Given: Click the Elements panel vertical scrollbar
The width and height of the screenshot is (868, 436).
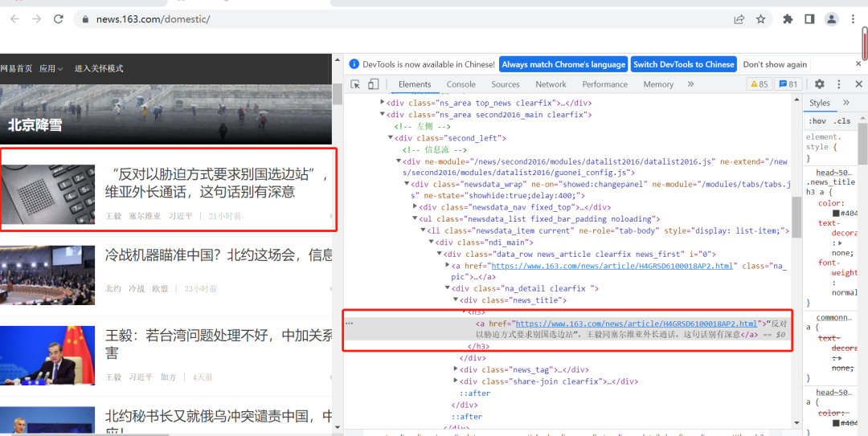Looking at the screenshot, I should coord(796,218).
